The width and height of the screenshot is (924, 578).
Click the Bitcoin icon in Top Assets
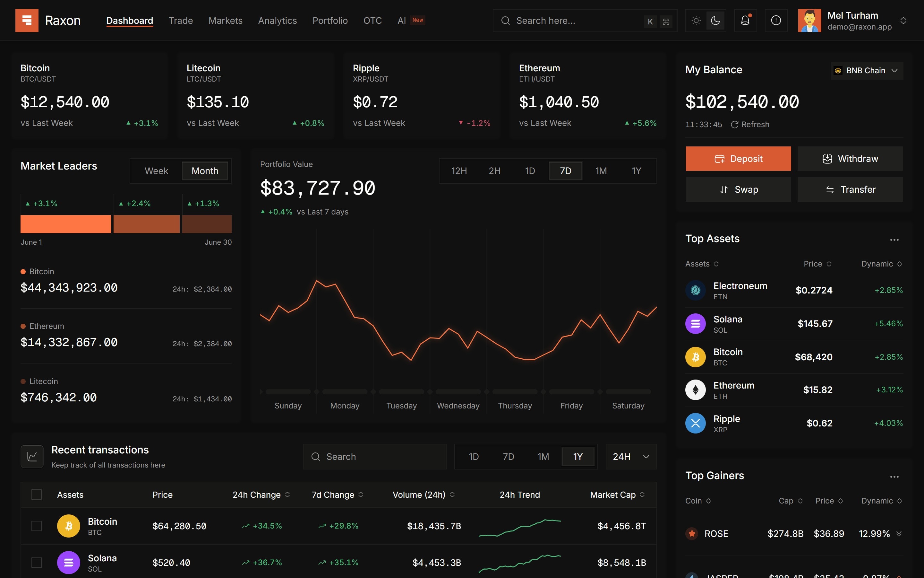(x=695, y=357)
